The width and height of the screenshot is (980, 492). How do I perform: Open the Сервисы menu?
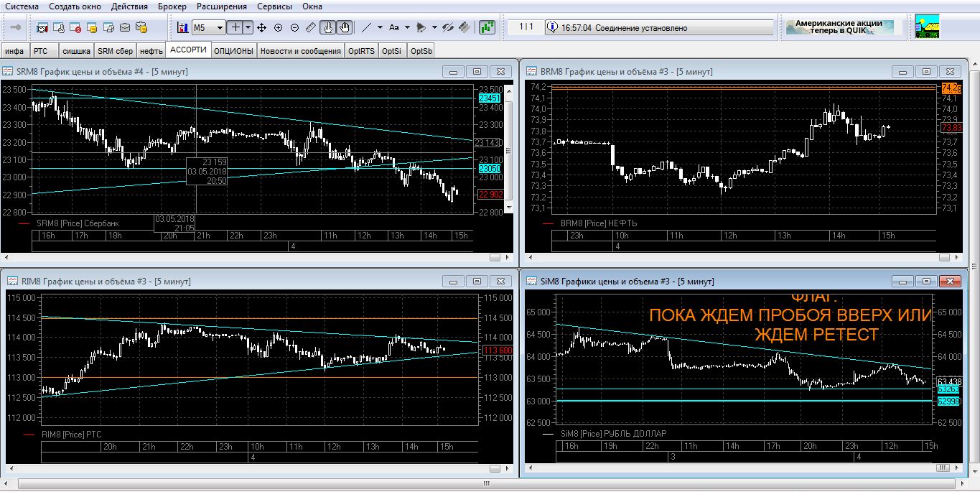point(275,6)
